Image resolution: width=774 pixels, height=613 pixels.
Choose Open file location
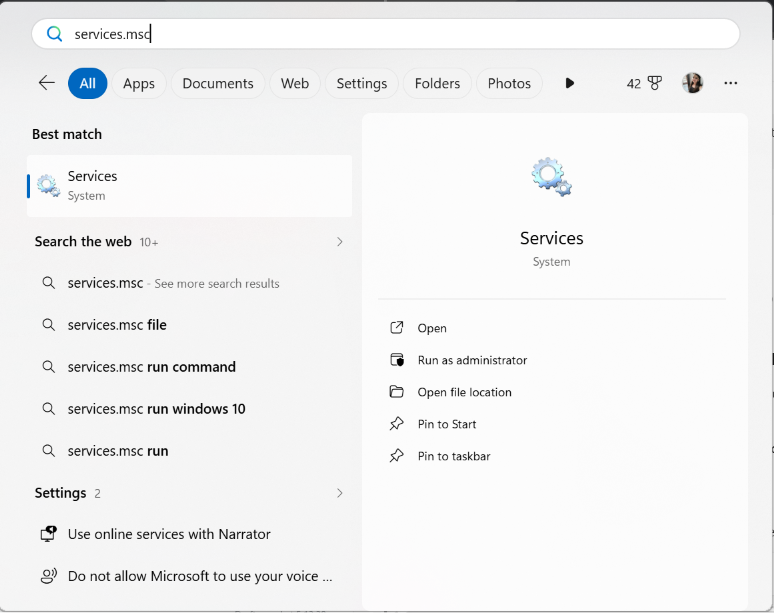pos(464,392)
